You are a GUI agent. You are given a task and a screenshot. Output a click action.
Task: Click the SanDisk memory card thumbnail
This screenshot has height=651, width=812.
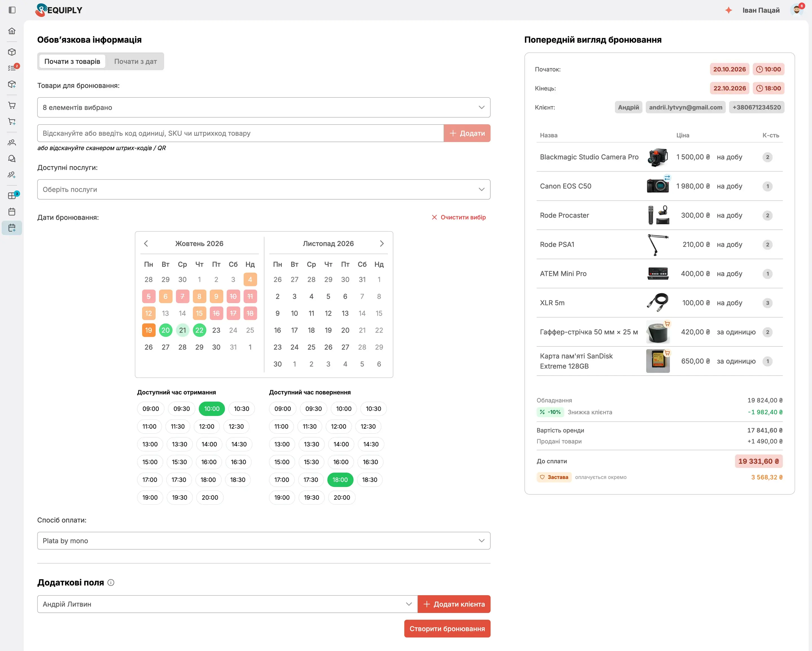pyautogui.click(x=657, y=361)
